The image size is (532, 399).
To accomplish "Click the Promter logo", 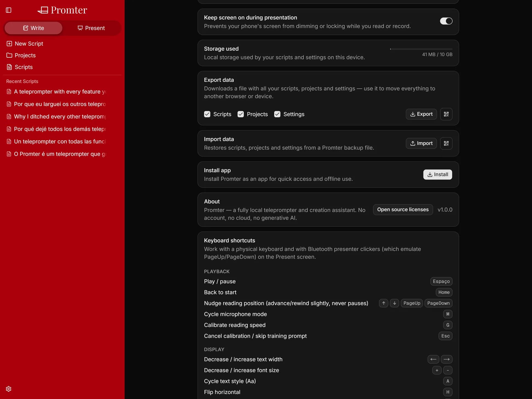I will point(62,10).
